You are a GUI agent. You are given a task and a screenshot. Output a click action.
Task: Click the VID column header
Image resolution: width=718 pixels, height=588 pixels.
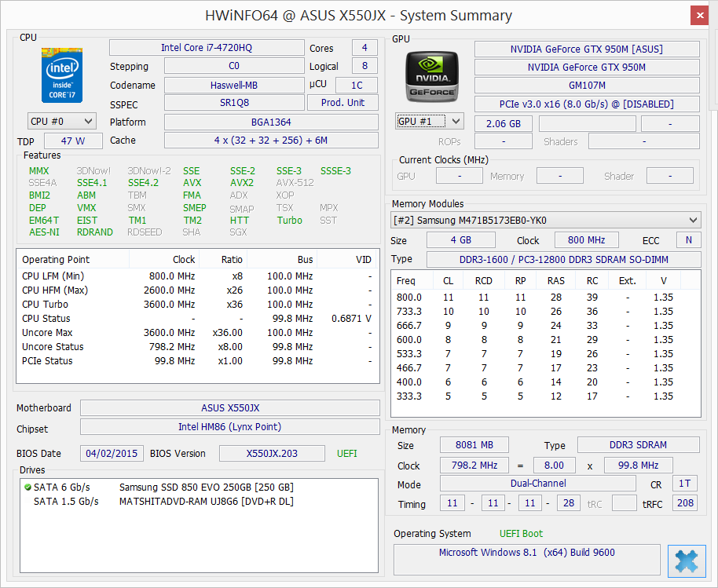point(347,259)
